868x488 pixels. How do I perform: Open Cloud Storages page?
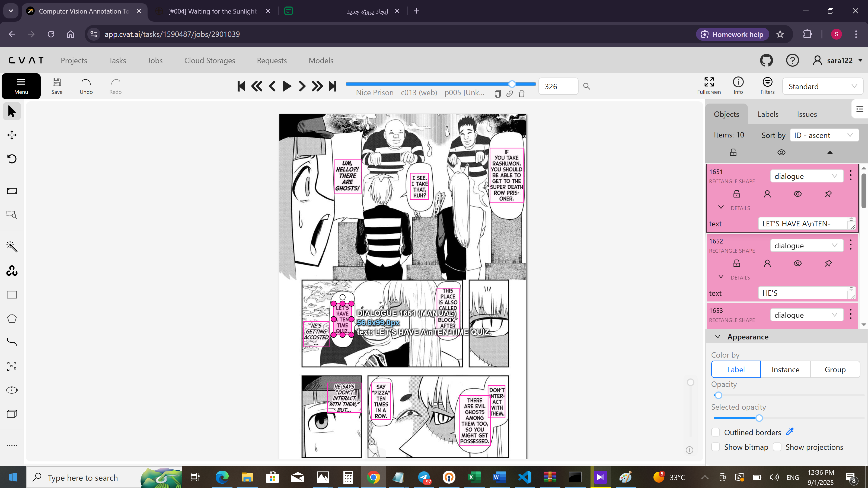click(210, 61)
